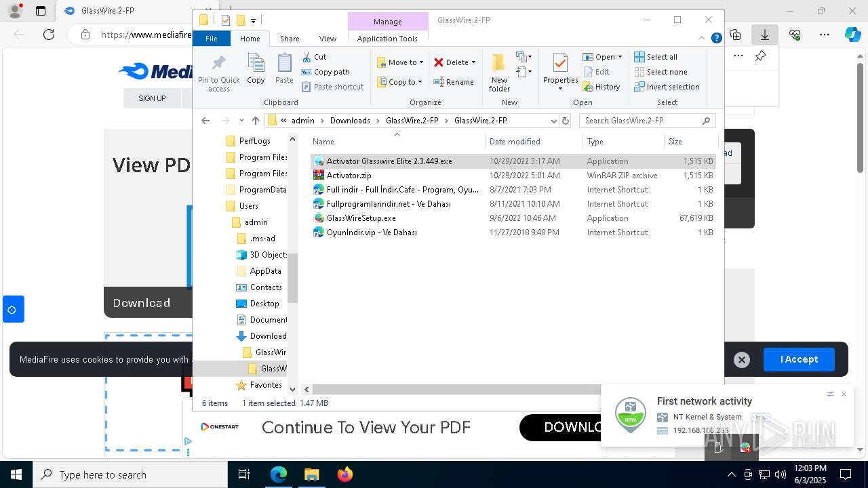Go up one folder level arrow
Screen dimensions: 868x488
click(x=256, y=121)
